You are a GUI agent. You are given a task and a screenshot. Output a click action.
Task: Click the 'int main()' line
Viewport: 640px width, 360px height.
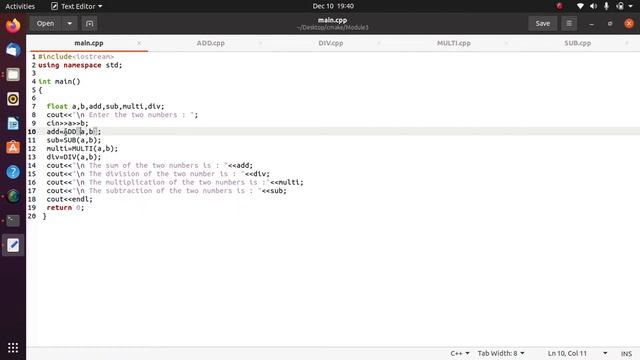[59, 82]
